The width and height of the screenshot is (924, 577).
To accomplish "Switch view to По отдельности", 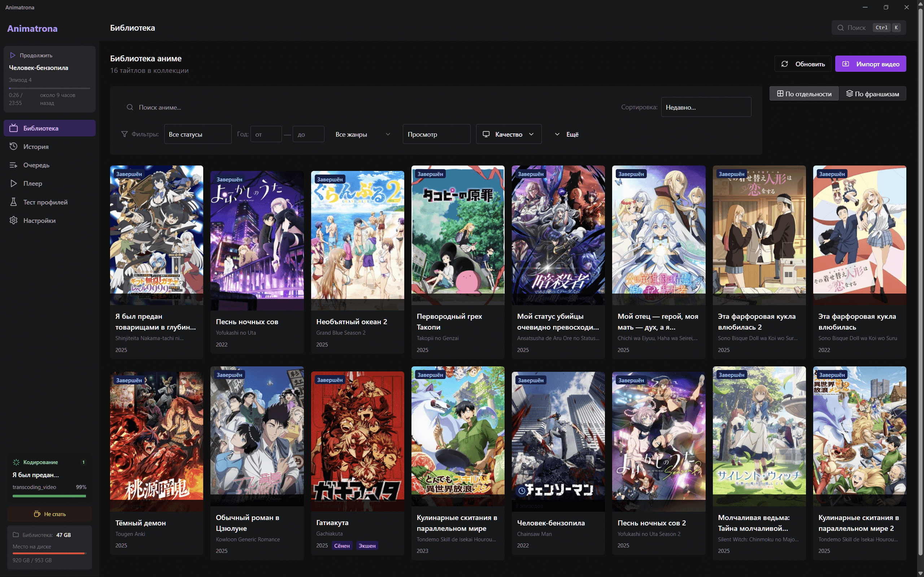I will [804, 94].
